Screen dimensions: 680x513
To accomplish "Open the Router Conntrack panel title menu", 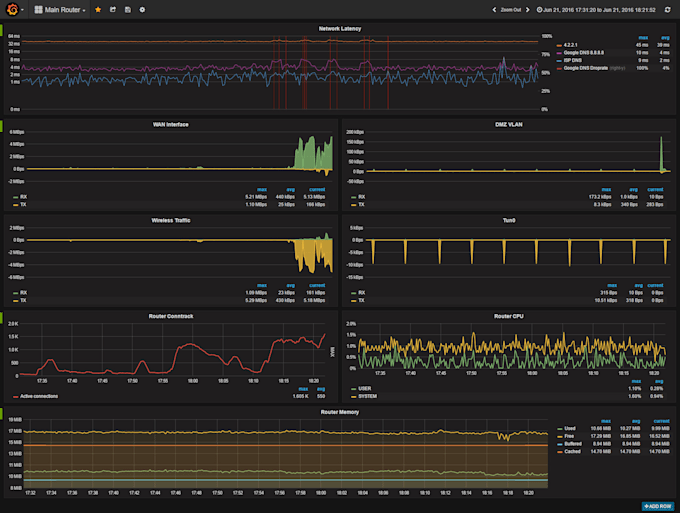I will coord(170,316).
